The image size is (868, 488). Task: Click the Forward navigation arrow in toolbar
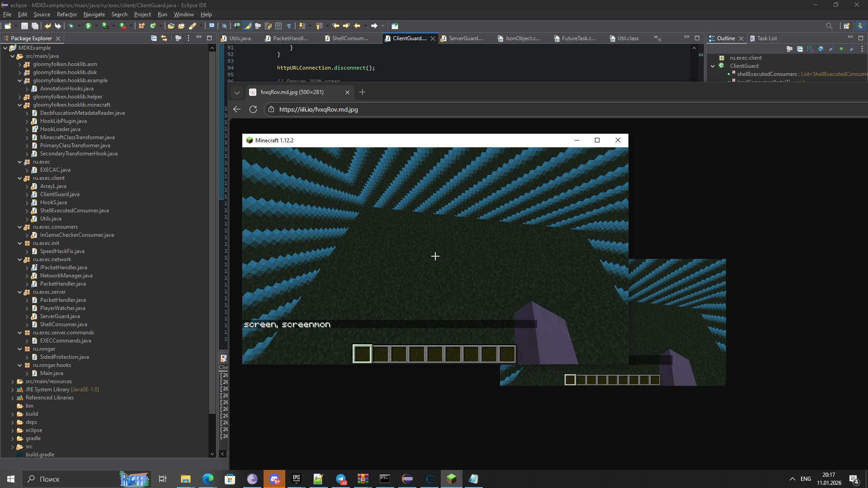tap(374, 26)
